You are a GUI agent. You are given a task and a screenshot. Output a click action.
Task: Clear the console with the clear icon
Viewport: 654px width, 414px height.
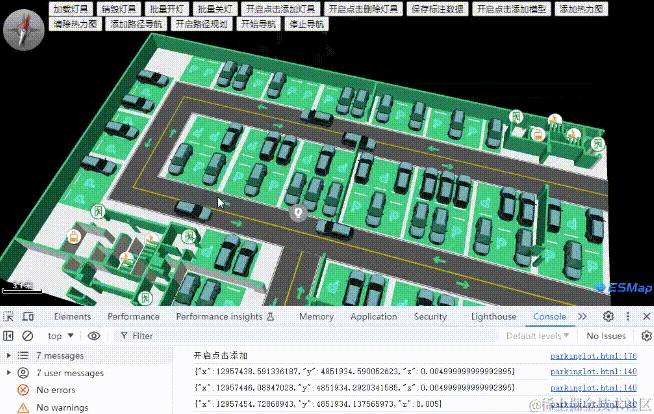pyautogui.click(x=28, y=336)
